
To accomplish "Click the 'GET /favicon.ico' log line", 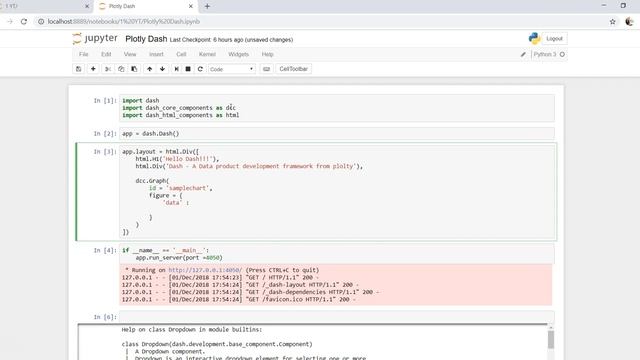I will pyautogui.click(x=239, y=299).
